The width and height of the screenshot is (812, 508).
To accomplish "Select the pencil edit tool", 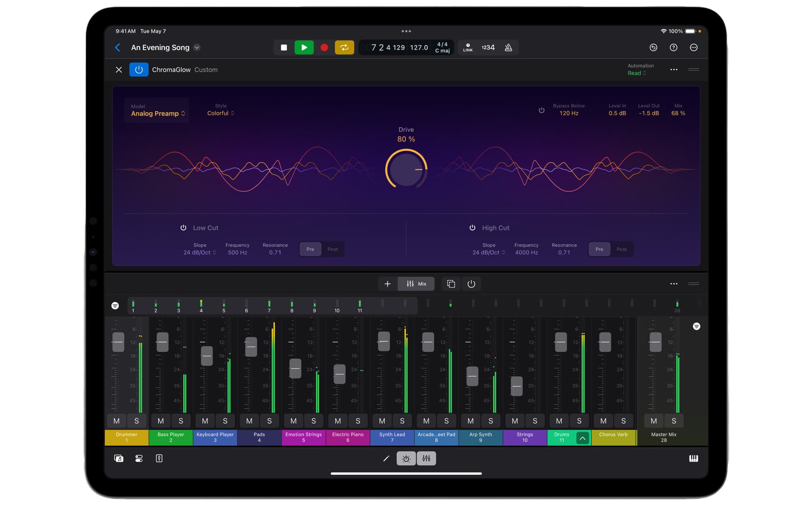I will tap(386, 459).
